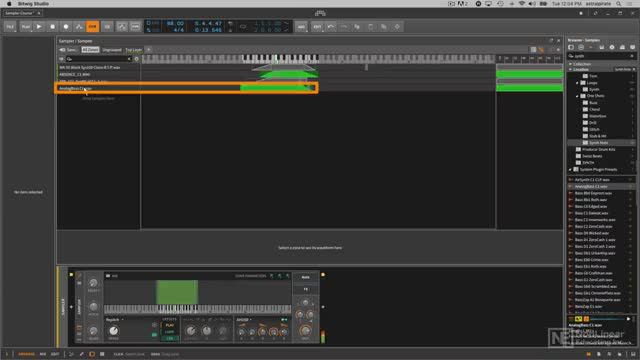Click the tempo value 88.00
Screen dimensions: 640x360
(175, 24)
